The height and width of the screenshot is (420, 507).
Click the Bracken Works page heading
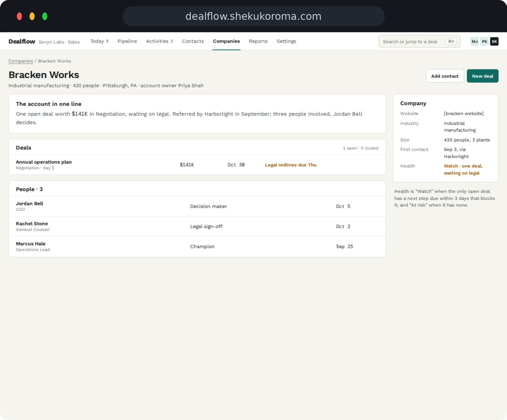pos(44,75)
